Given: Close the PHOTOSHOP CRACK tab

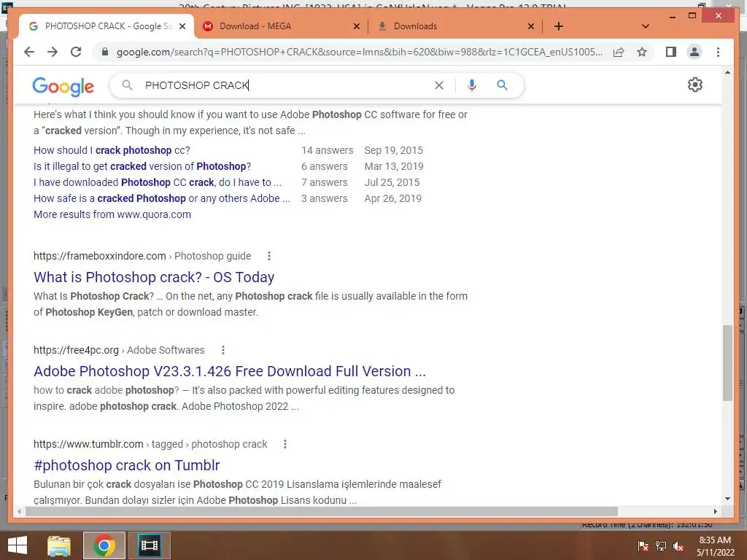Looking at the screenshot, I should 182,26.
